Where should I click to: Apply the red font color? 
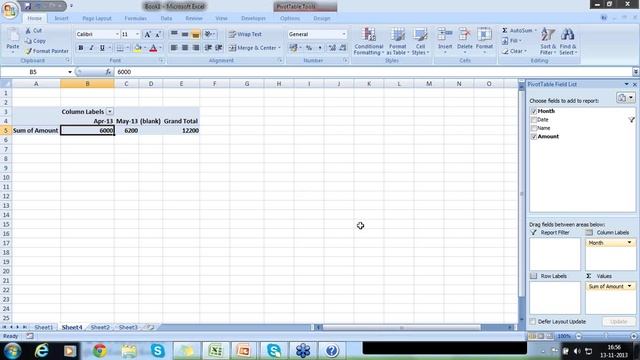click(153, 48)
